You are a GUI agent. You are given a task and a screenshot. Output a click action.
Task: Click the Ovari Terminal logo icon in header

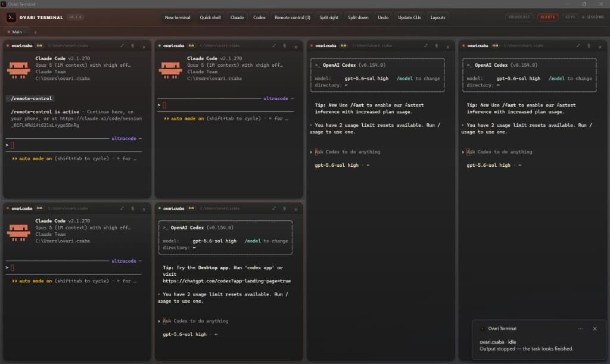[11, 17]
